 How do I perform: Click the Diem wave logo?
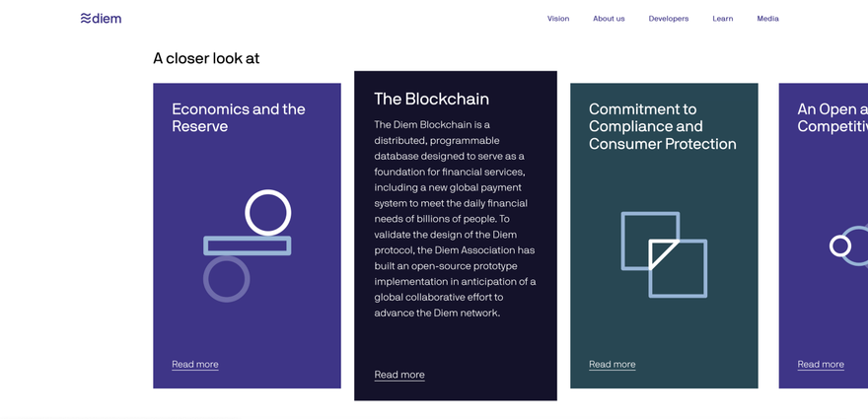(101, 19)
